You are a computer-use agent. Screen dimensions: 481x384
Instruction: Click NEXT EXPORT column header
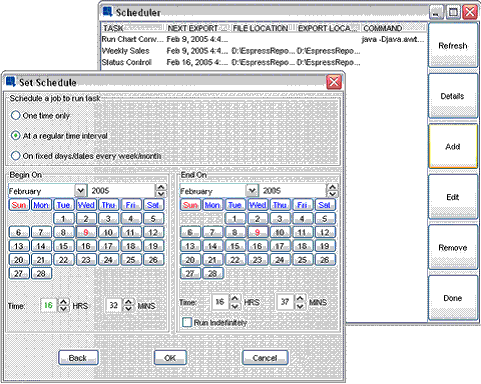click(198, 28)
